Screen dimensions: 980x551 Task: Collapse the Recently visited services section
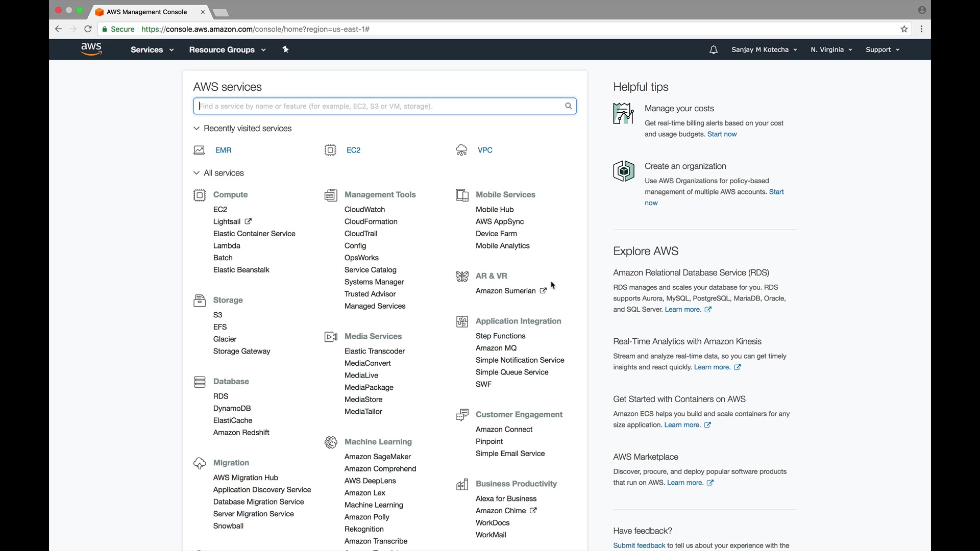pyautogui.click(x=197, y=129)
